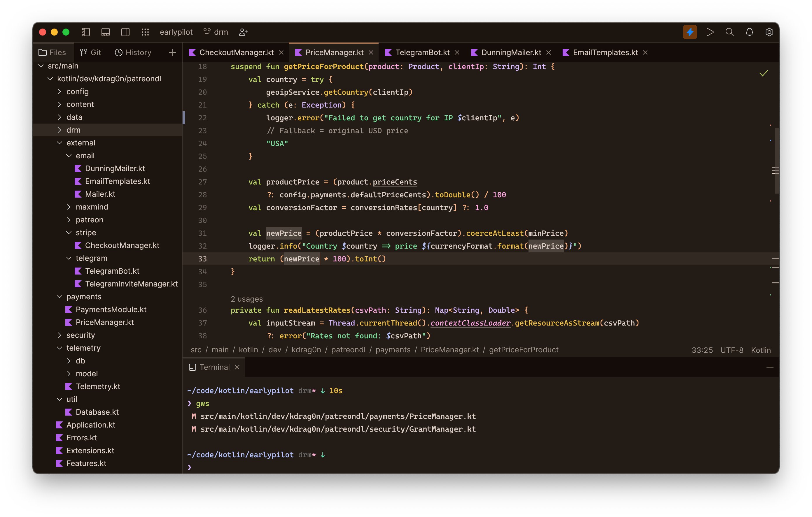
Task: Open settings via the gear icon
Action: coord(769,32)
